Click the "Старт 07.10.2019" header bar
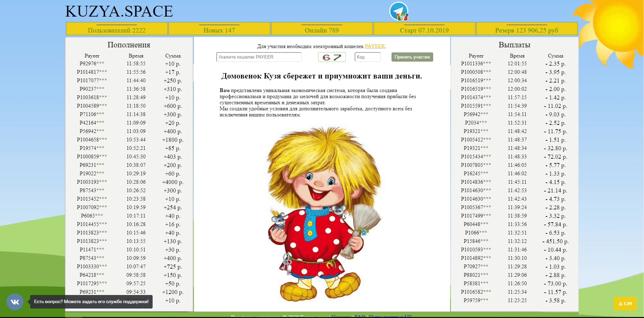This screenshot has height=318, width=644. pyautogui.click(x=424, y=30)
